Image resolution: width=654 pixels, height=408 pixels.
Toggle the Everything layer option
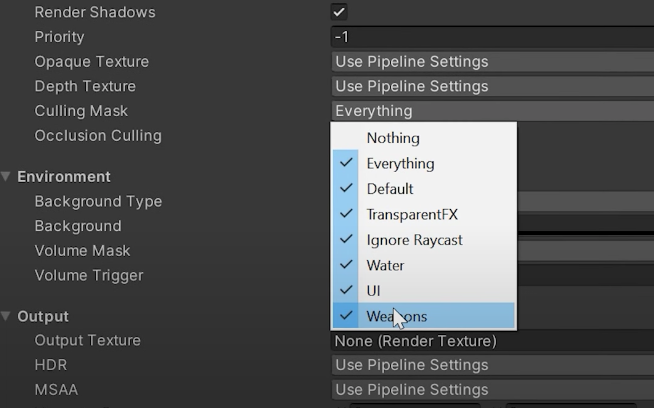(x=400, y=163)
